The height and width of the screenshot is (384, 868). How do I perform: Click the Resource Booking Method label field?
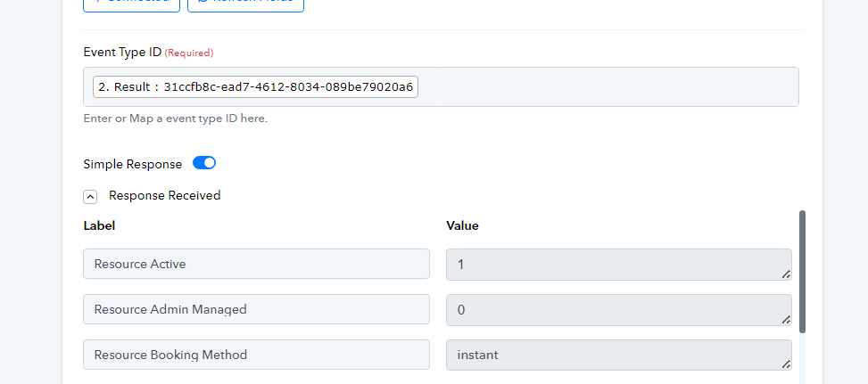click(x=256, y=355)
